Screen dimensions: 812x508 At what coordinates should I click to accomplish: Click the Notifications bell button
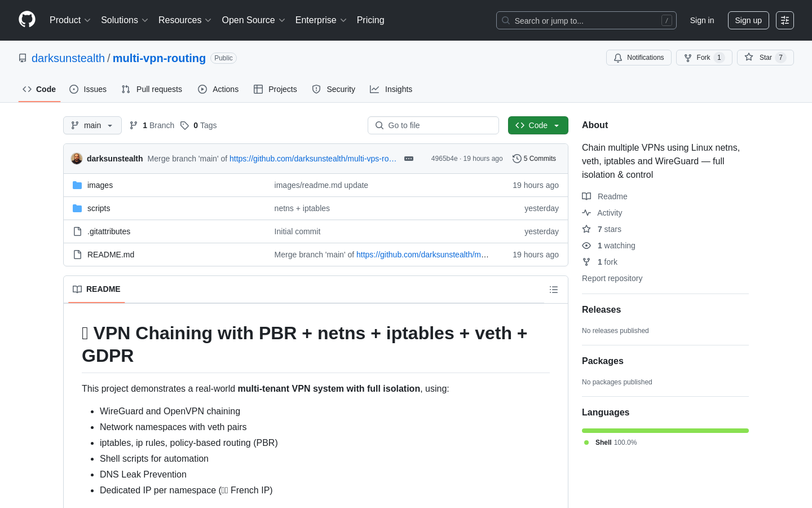click(x=639, y=58)
